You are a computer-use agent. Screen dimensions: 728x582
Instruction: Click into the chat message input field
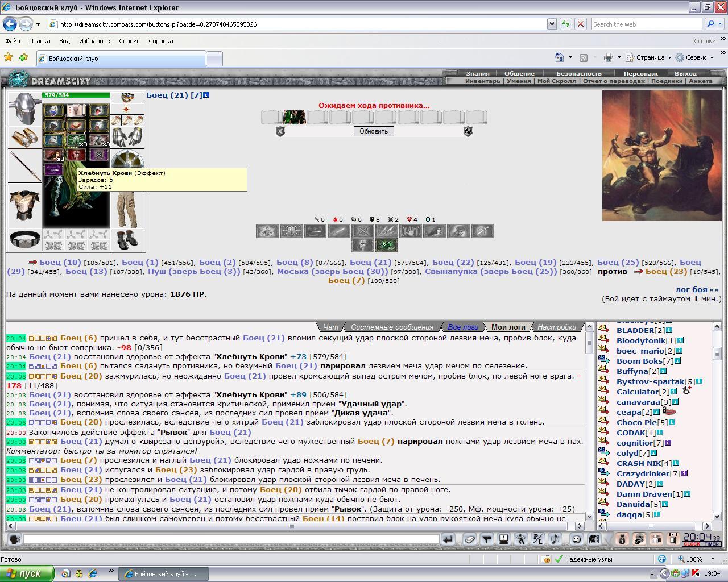pos(231,539)
